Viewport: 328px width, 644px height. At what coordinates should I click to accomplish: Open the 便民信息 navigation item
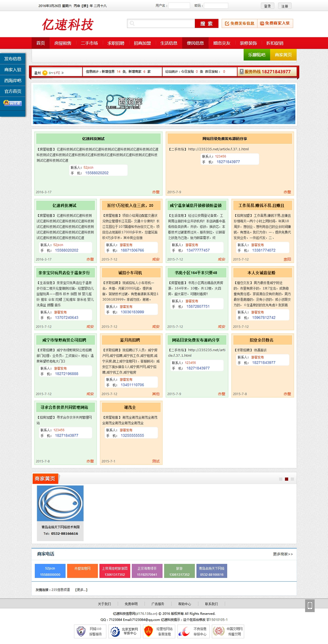click(195, 43)
